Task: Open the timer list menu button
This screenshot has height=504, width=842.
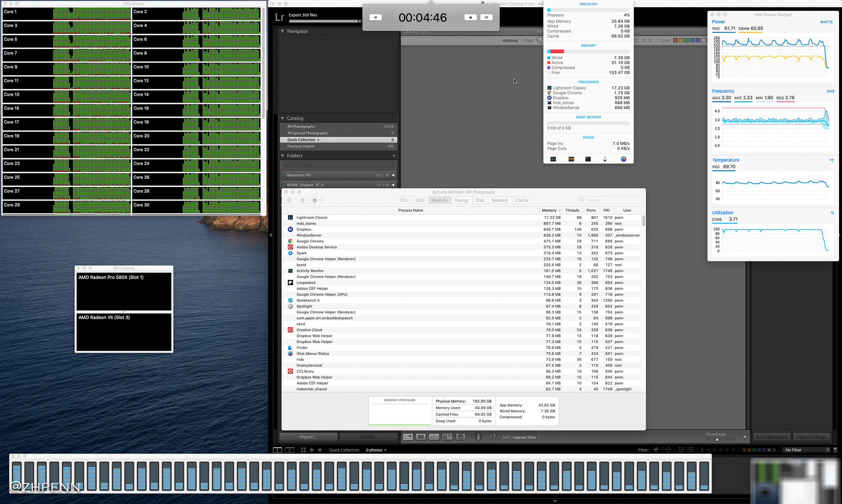Action: (486, 17)
